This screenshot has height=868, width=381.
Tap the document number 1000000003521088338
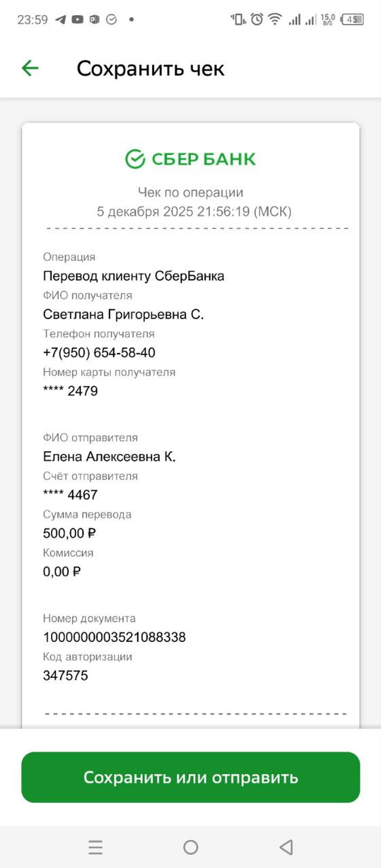[114, 637]
